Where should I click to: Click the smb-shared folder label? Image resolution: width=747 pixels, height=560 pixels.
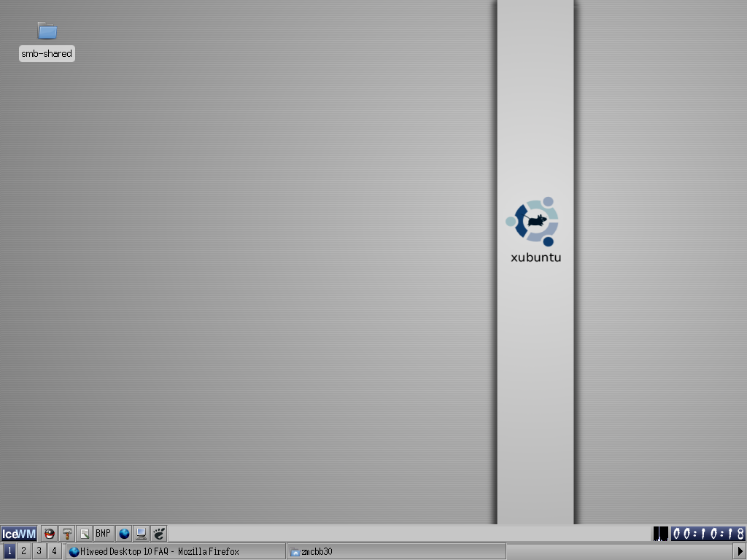point(47,53)
